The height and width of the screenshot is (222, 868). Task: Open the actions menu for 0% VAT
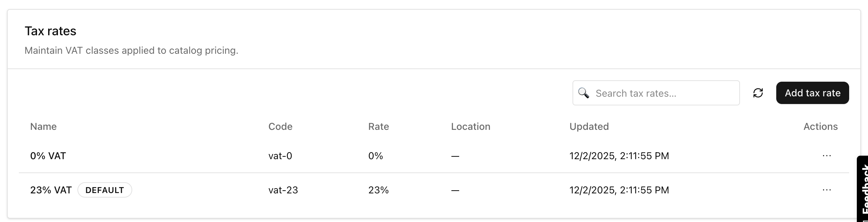(x=826, y=156)
